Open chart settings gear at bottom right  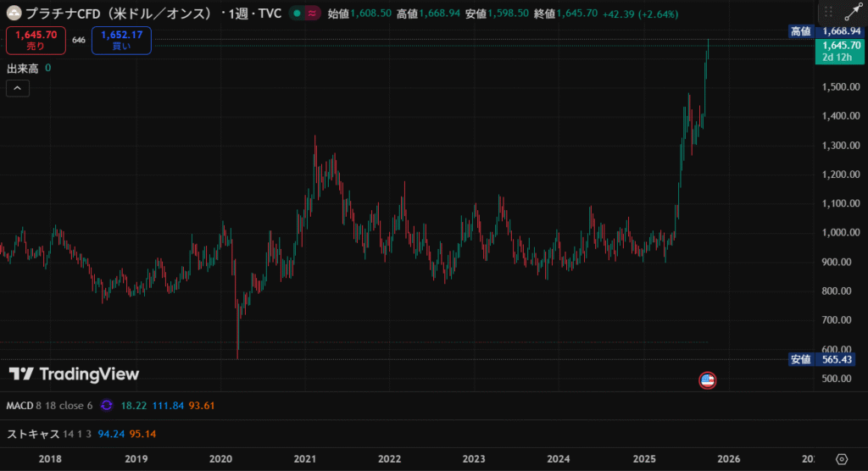(842, 459)
